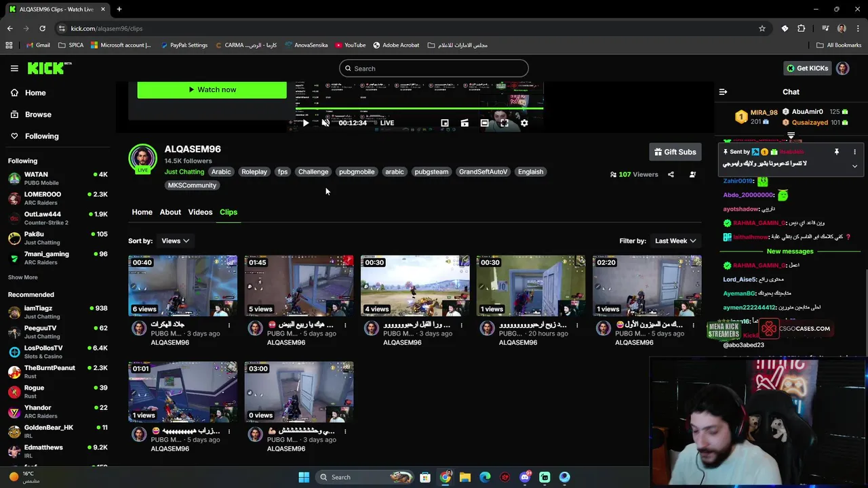This screenshot has width=868, height=488.
Task: Open Chrome extensions puzzle icon
Action: pyautogui.click(x=802, y=28)
